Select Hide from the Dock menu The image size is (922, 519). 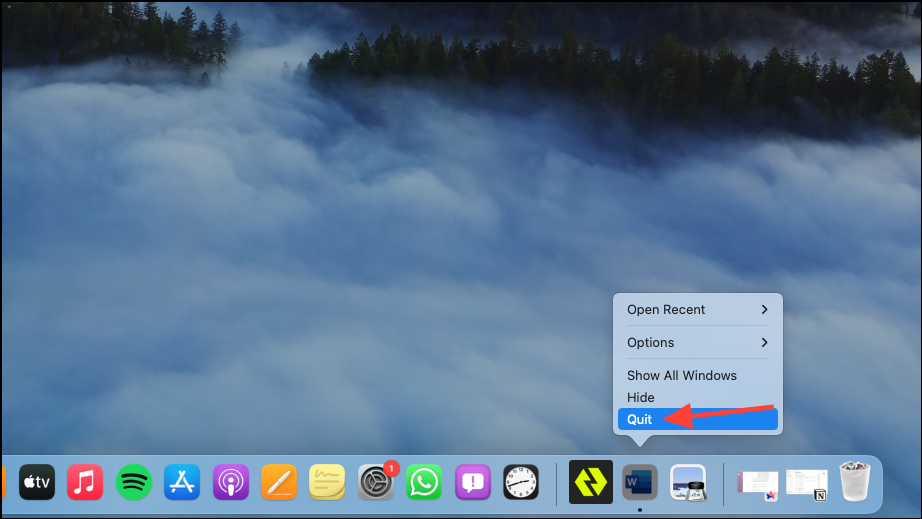[x=697, y=398]
